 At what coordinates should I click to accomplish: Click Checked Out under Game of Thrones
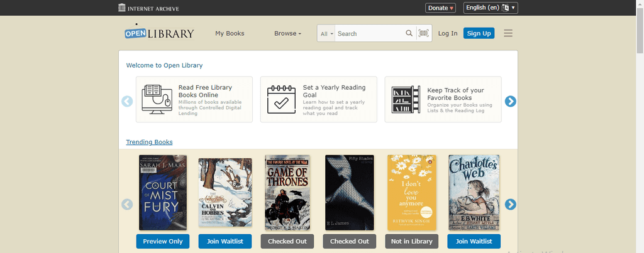tap(287, 241)
